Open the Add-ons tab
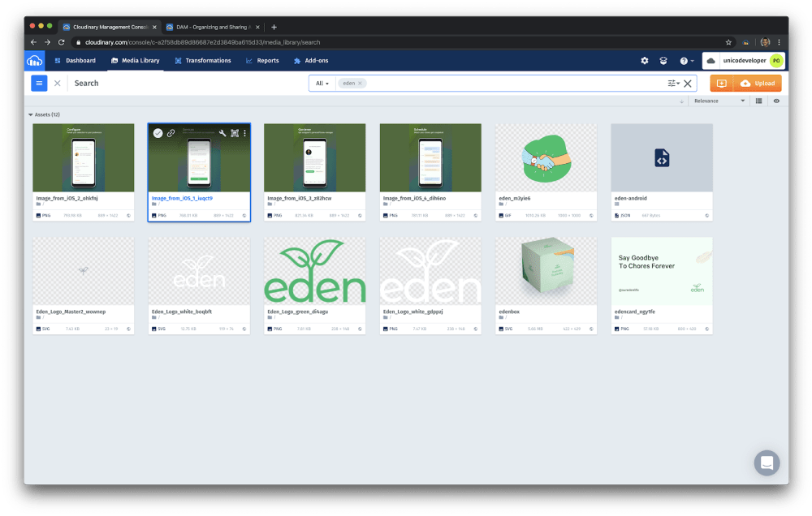Viewport: 812px width, 516px height. coord(311,61)
